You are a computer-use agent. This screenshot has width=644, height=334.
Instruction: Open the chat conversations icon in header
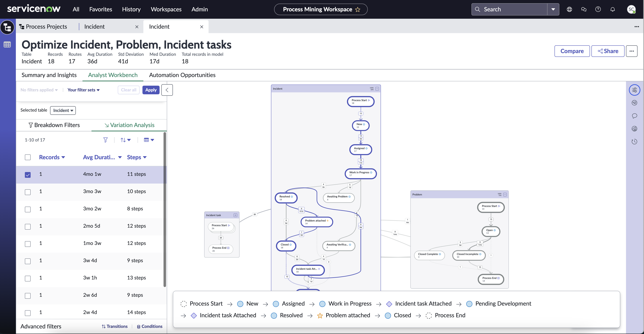(584, 9)
